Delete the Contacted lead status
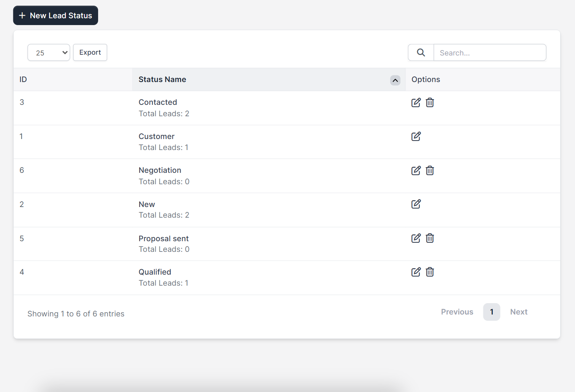575x392 pixels. 430,103
